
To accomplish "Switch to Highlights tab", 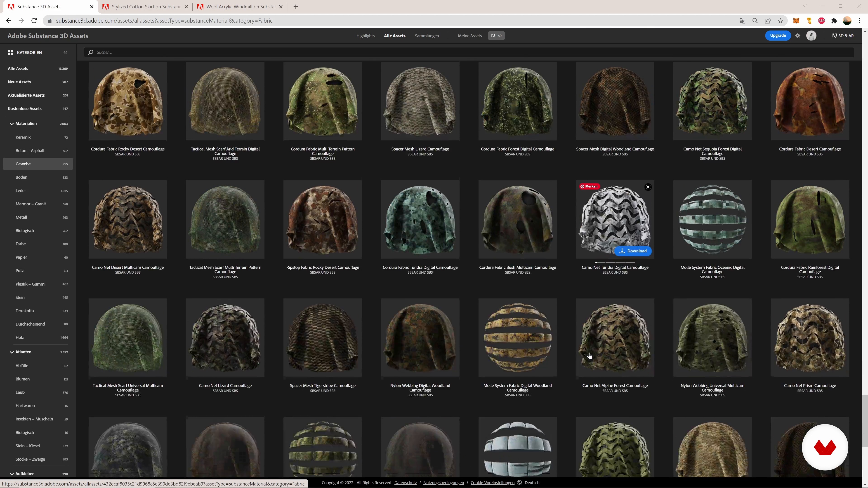I will point(365,36).
